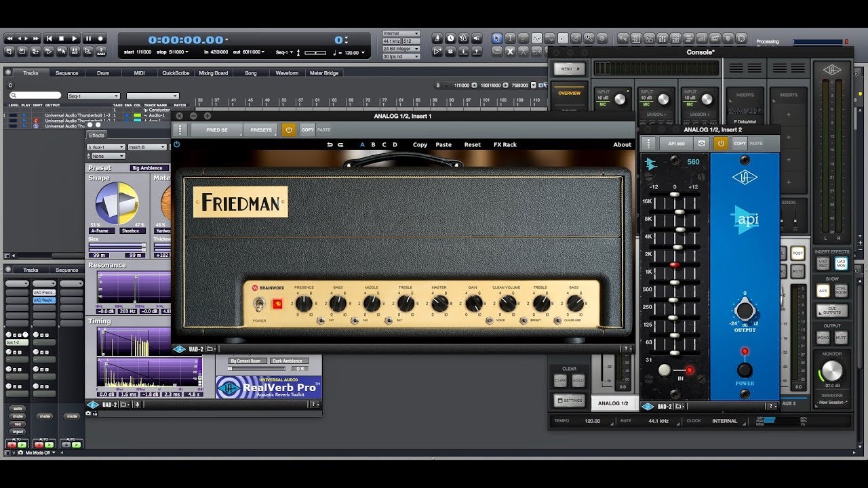This screenshot has height=488, width=868.
Task: Click the audio speaker icon in the toolbar
Action: tap(477, 38)
